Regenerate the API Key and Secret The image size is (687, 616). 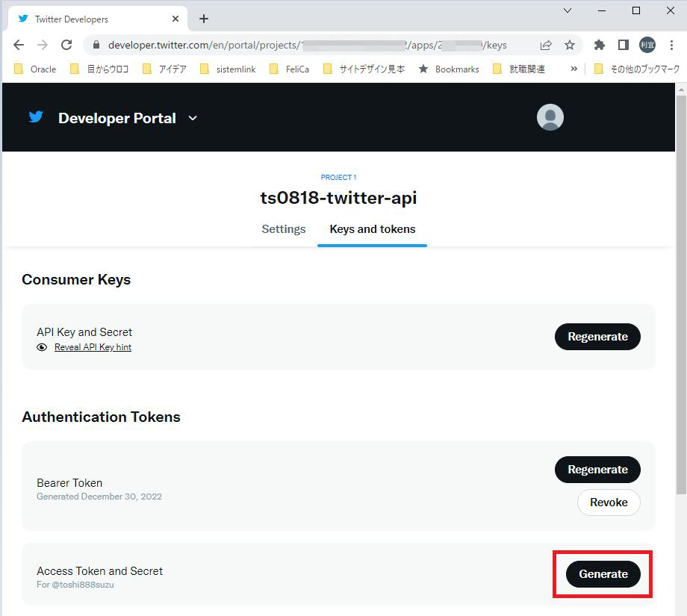point(597,337)
